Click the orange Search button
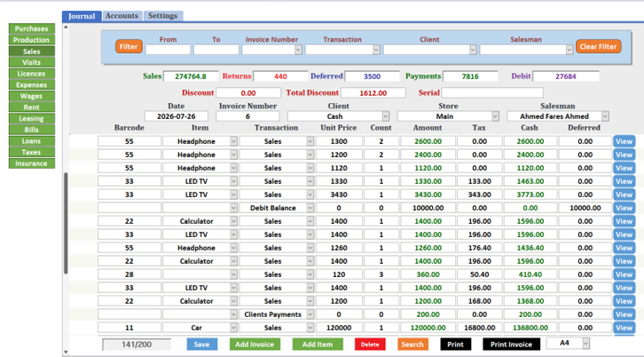 412,345
